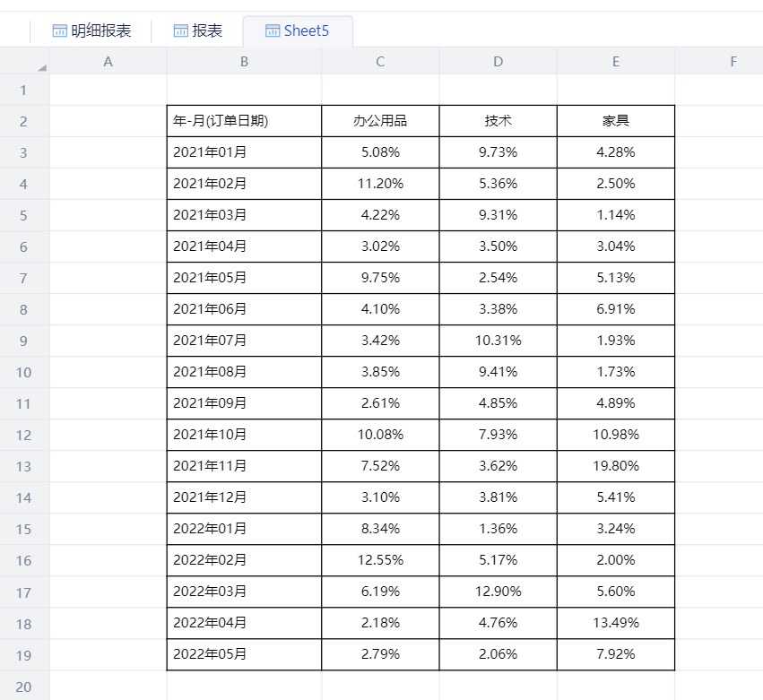Click the 明细报表 tab icon
Image resolution: width=763 pixels, height=700 pixels.
[60, 31]
